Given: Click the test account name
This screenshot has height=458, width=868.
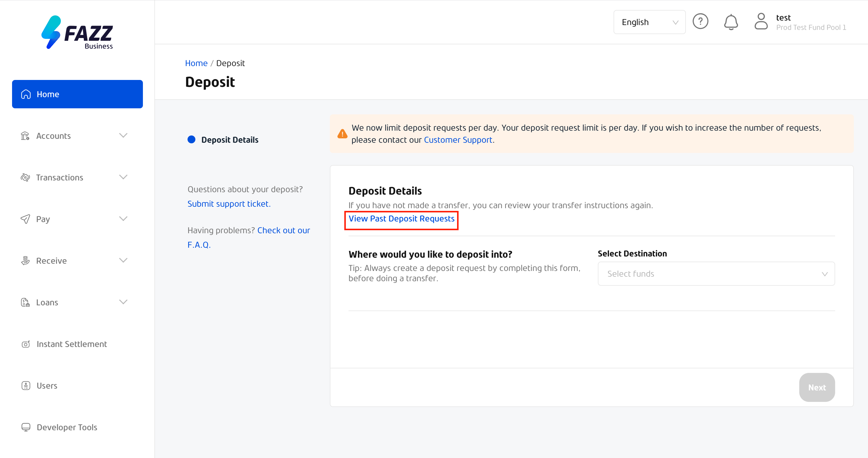Looking at the screenshot, I should pyautogui.click(x=783, y=17).
